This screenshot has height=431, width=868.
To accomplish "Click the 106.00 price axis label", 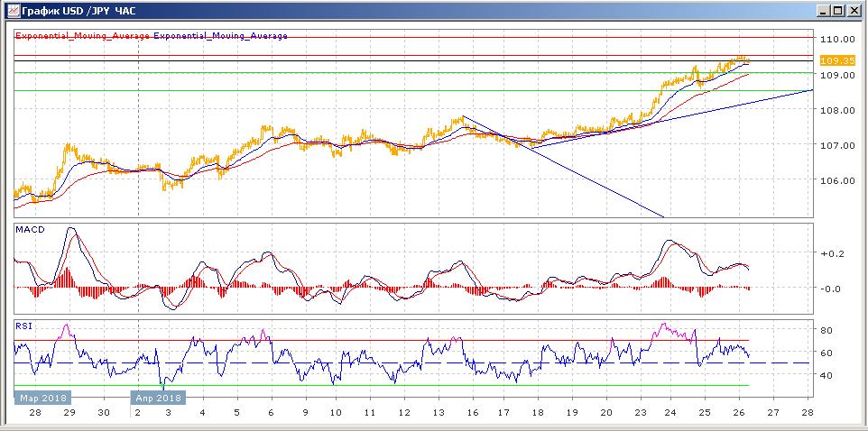I will (x=836, y=180).
